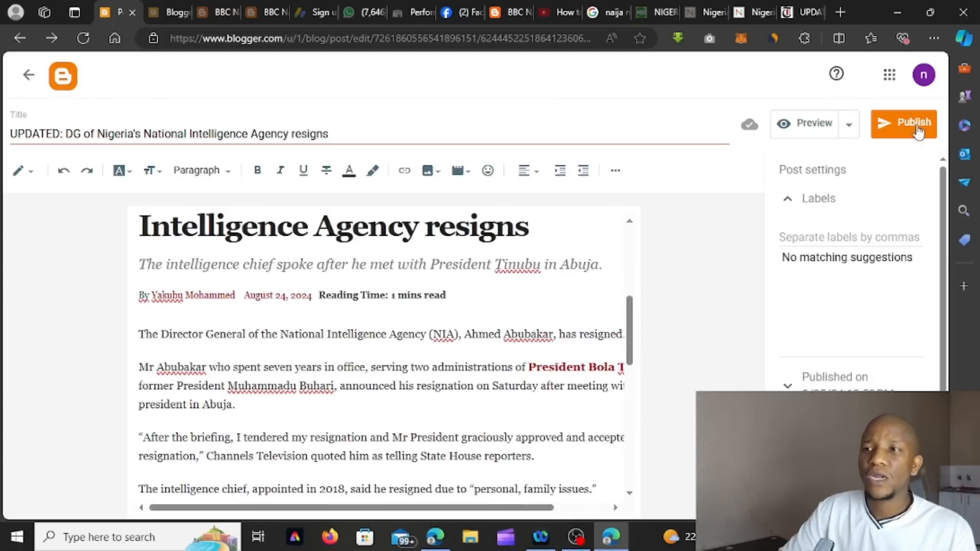Click the labels input field
This screenshot has width=980, height=551.
pos(851,237)
